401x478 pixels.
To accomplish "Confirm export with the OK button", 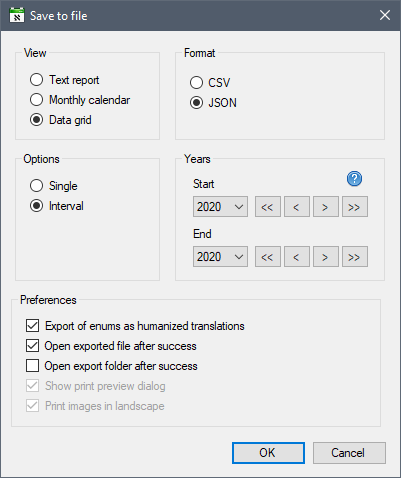I will pos(268,453).
